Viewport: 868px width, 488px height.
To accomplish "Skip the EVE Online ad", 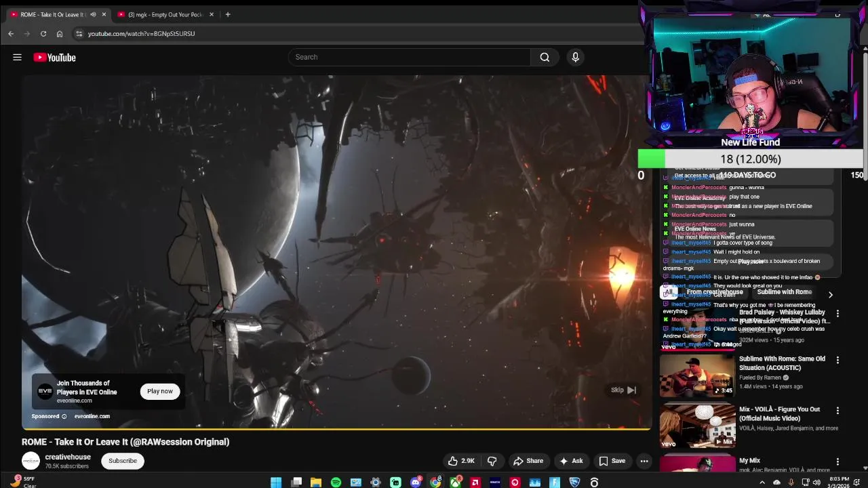I will pyautogui.click(x=624, y=390).
